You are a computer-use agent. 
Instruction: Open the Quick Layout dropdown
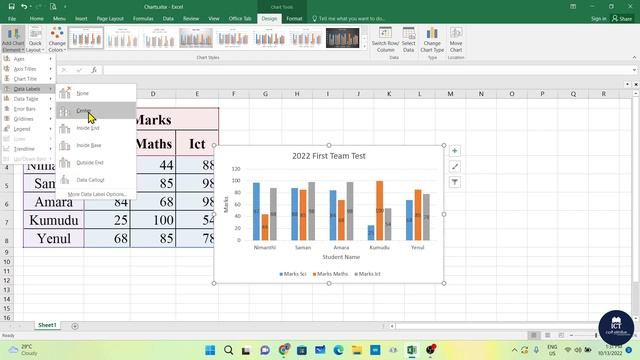(35, 40)
